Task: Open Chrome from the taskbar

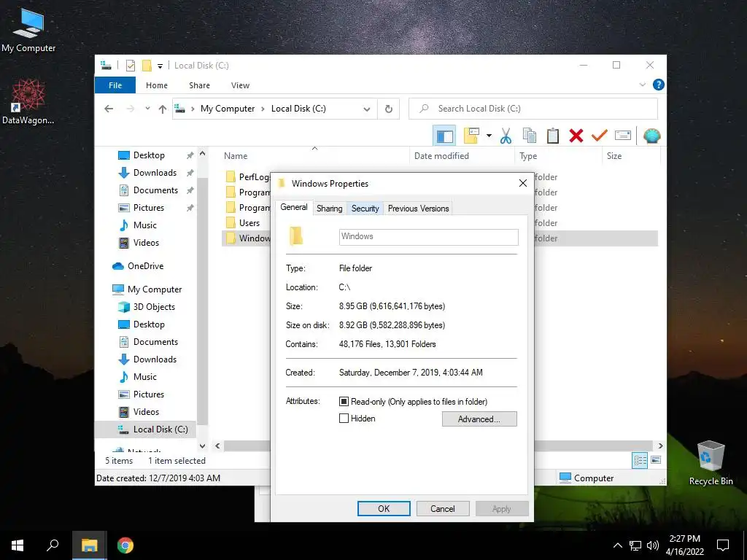Action: click(125, 545)
